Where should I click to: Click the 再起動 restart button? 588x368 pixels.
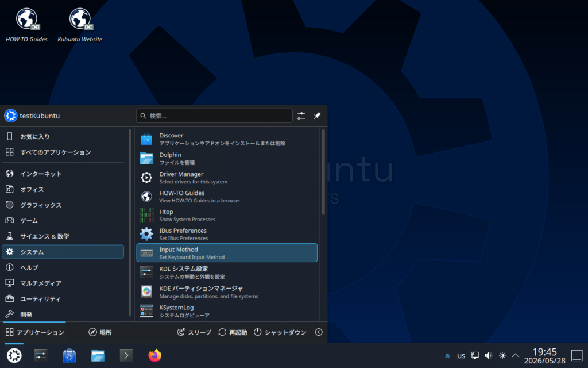click(233, 332)
